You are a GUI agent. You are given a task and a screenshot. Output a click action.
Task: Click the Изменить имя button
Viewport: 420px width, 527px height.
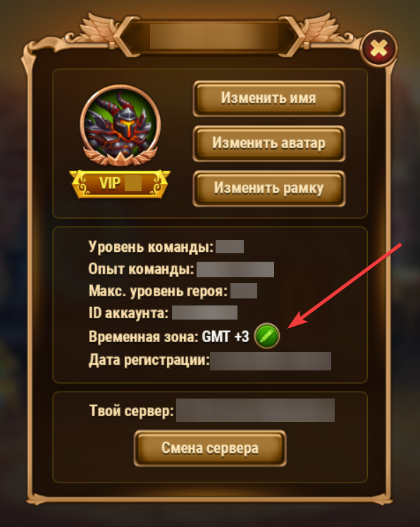pos(269,99)
